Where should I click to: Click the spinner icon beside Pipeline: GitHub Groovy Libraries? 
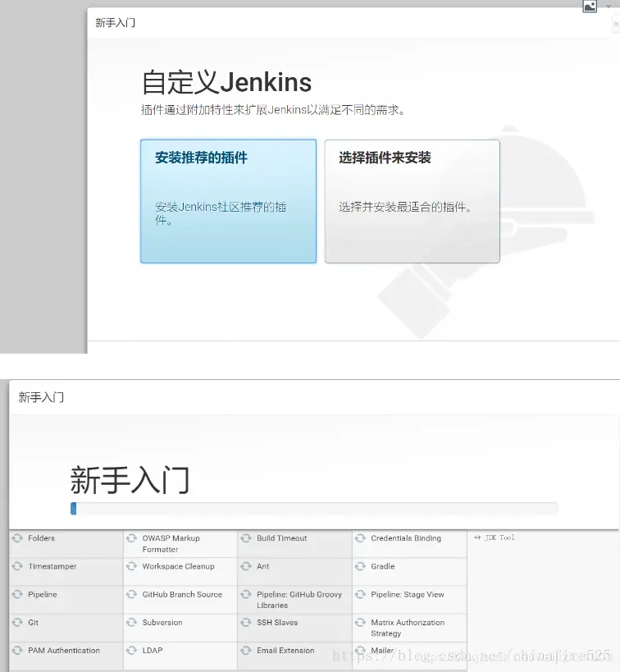[246, 594]
